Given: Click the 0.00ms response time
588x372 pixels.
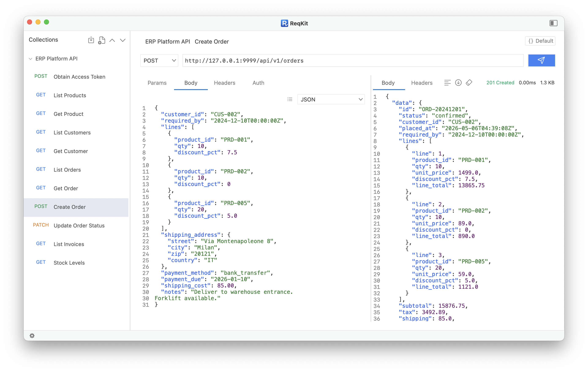Looking at the screenshot, I should [527, 83].
